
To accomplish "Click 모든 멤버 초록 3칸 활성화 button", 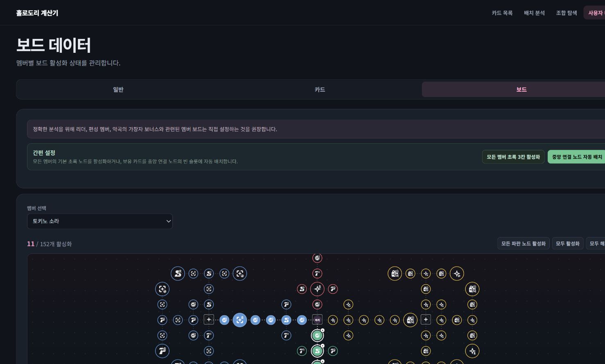I will 513,157.
